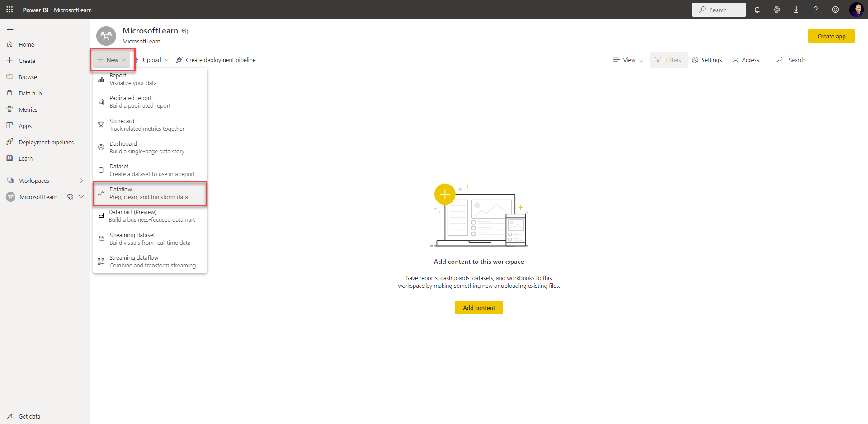Screen dimensions: 868x424
Task: Open workspace Access
Action: click(x=745, y=60)
